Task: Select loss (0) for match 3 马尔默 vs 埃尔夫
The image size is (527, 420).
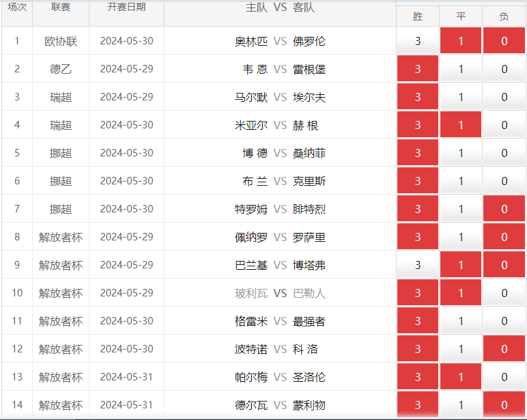Action: [x=504, y=97]
